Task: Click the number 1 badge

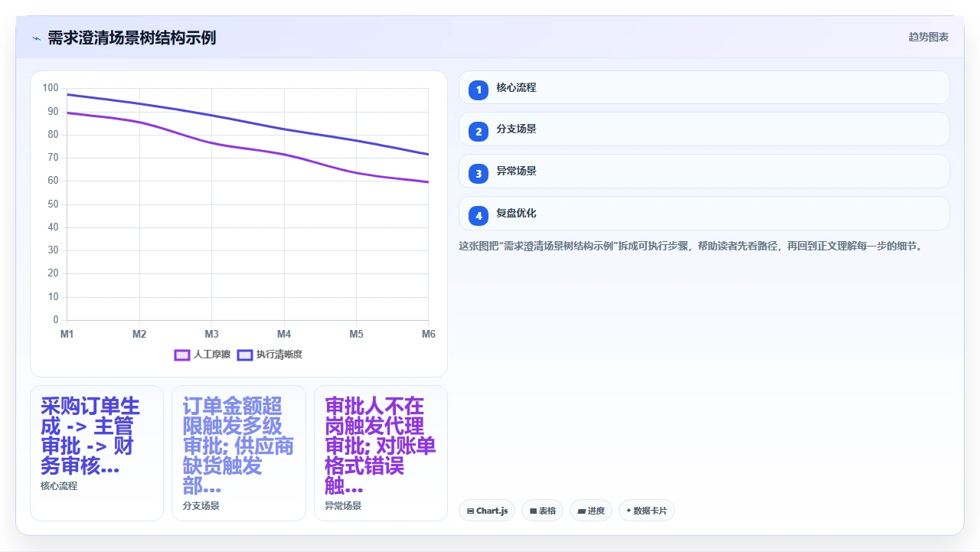Action: pos(479,90)
